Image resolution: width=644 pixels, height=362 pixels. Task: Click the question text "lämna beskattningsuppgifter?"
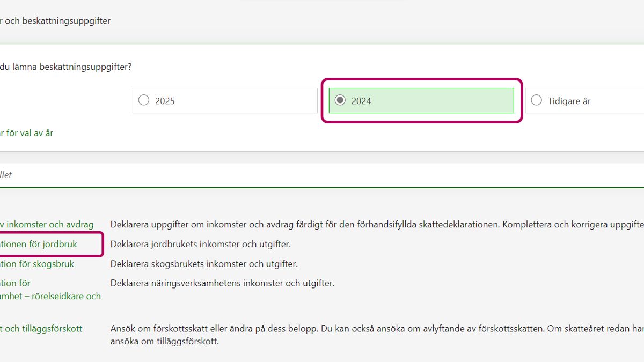(66, 67)
